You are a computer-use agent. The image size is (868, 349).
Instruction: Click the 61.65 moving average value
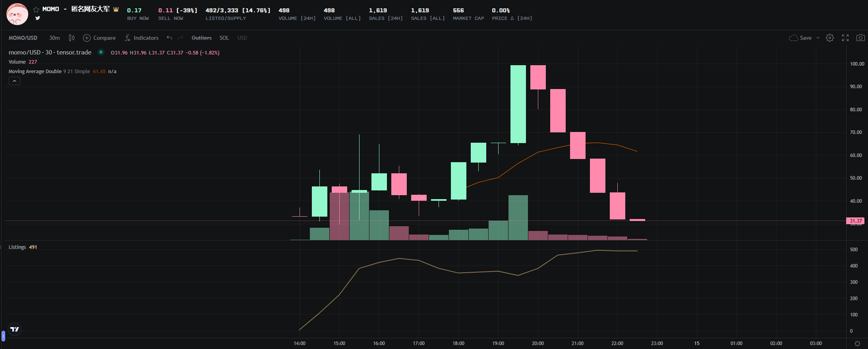(99, 72)
